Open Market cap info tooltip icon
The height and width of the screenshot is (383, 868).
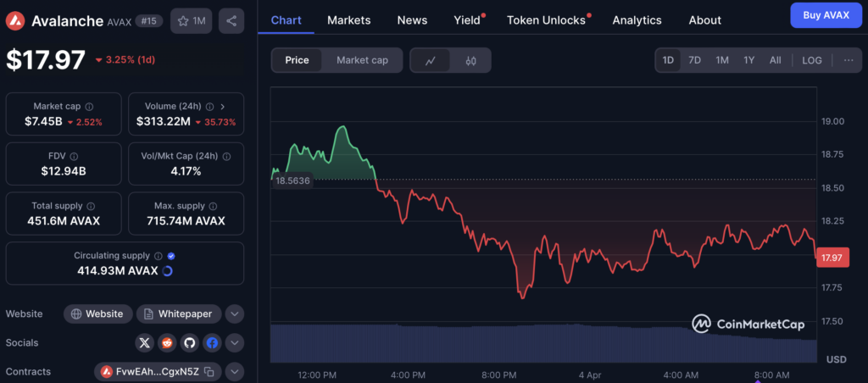(89, 106)
